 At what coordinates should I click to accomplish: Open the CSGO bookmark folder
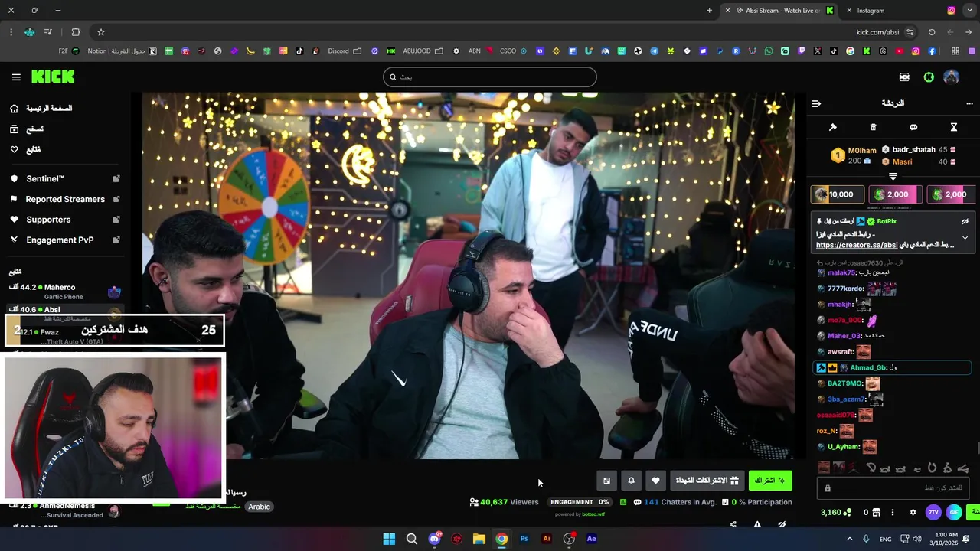[514, 51]
